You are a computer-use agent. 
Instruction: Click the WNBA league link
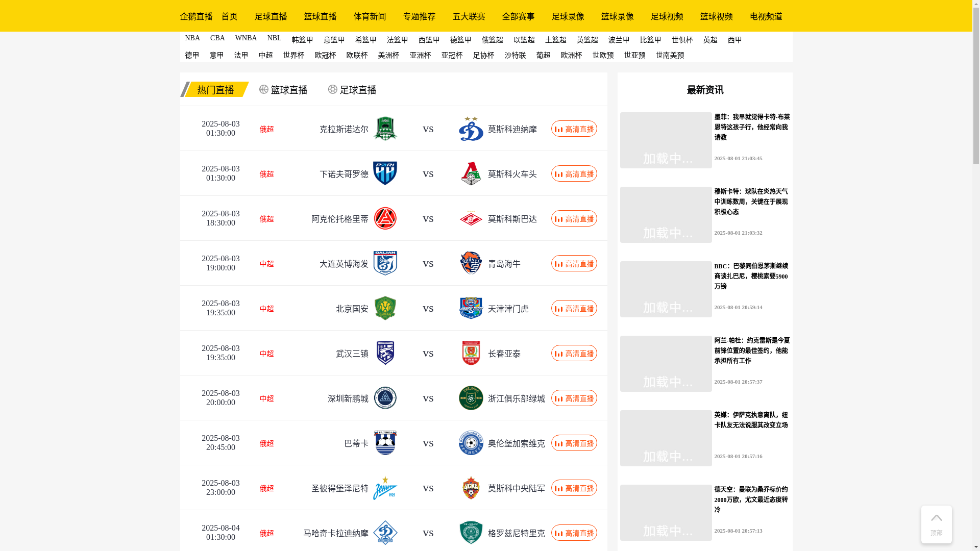(246, 38)
